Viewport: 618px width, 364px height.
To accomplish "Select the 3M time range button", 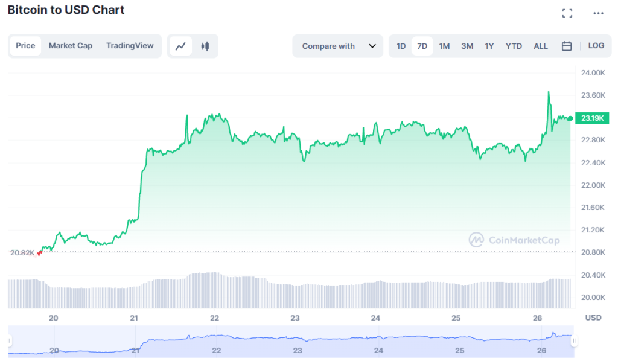I will 467,46.
